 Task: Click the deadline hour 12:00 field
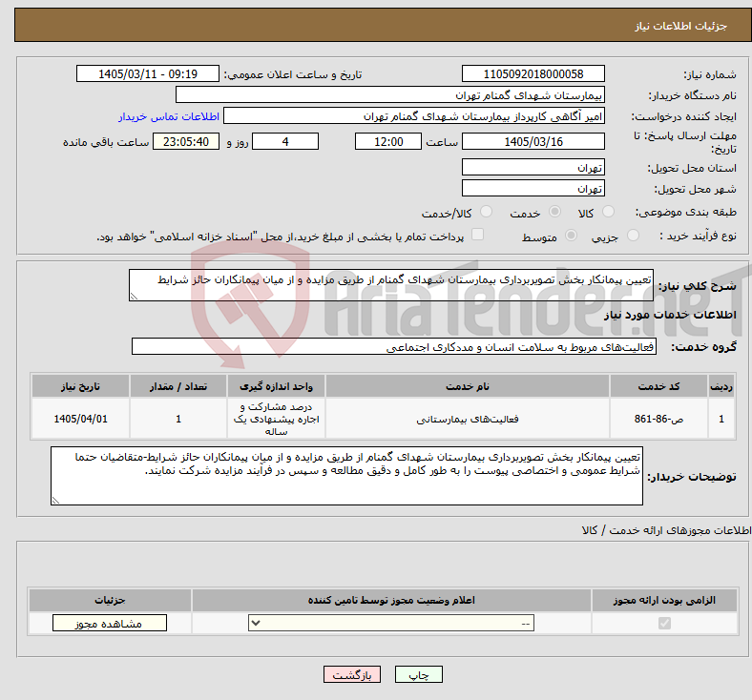point(388,141)
